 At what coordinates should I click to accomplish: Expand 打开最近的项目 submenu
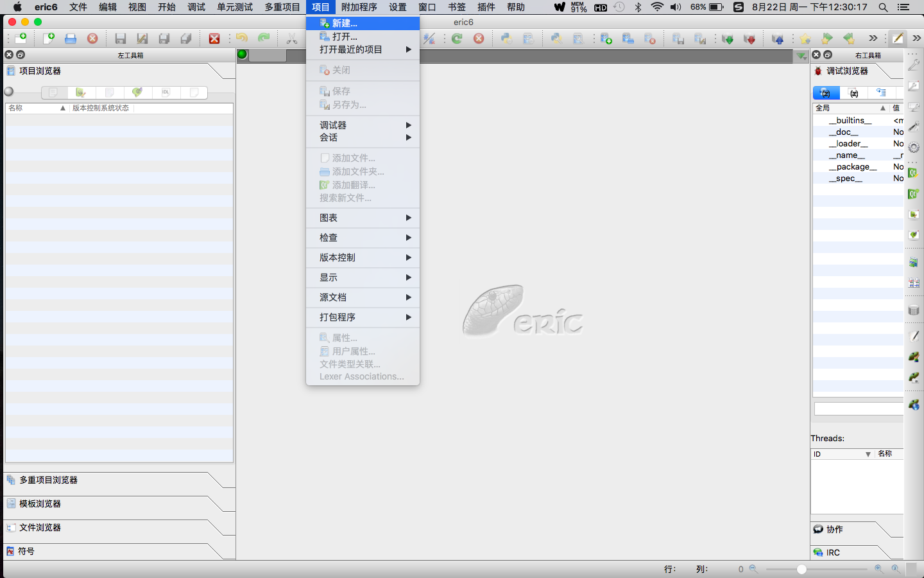[x=363, y=49]
